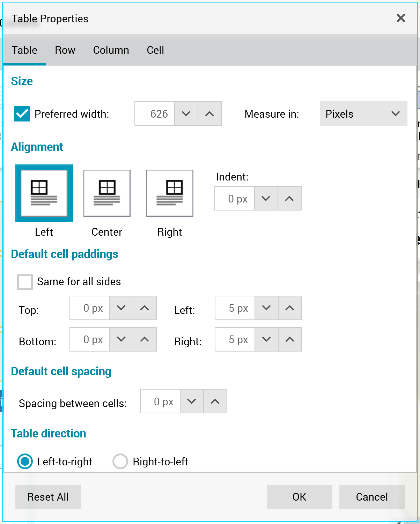Enable Same for all sides checkbox

point(25,282)
